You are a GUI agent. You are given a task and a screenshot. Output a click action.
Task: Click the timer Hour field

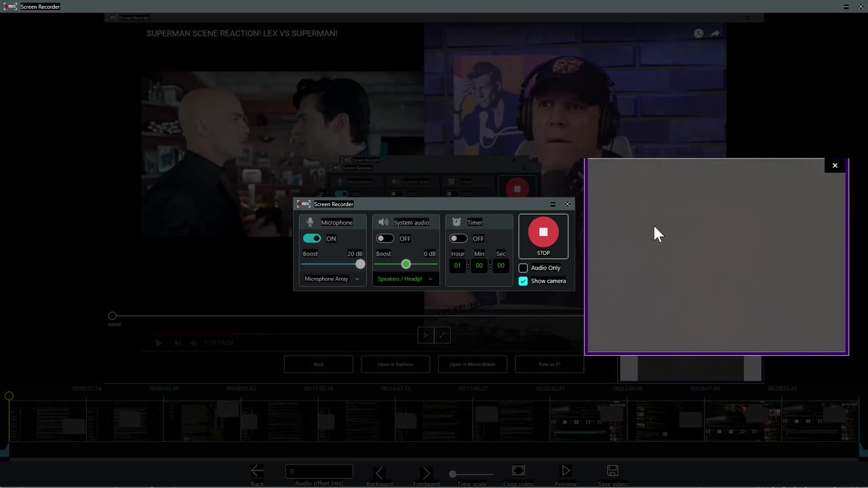pos(458,266)
